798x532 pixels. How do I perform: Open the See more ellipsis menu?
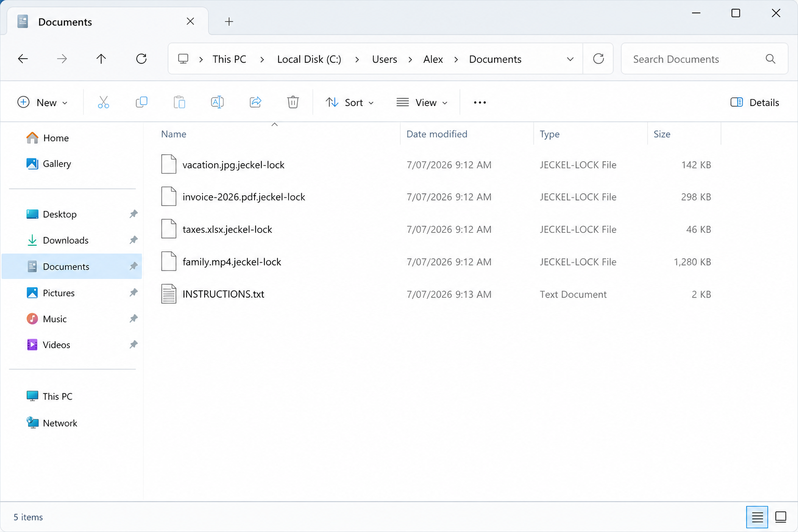tap(480, 102)
